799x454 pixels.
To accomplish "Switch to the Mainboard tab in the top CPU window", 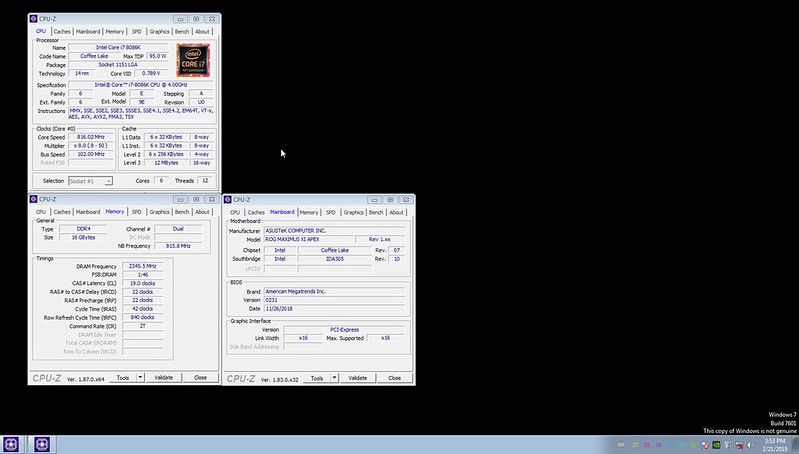I will (x=88, y=32).
